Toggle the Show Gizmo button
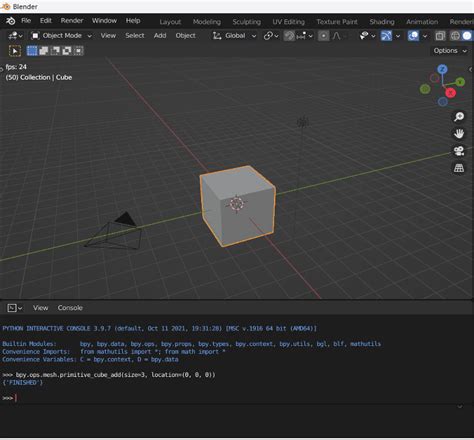Screen dimensions: 474x440 [x=386, y=36]
